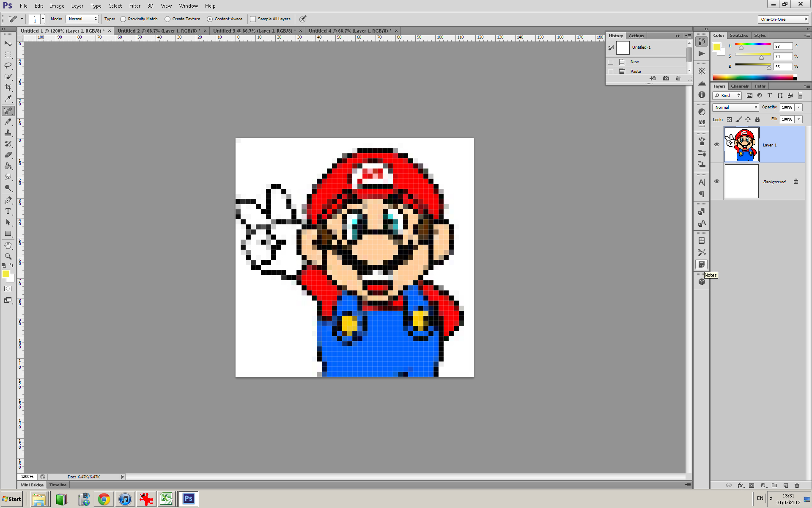Select the Clone Stamp tool
The height and width of the screenshot is (508, 812).
pos(8,133)
